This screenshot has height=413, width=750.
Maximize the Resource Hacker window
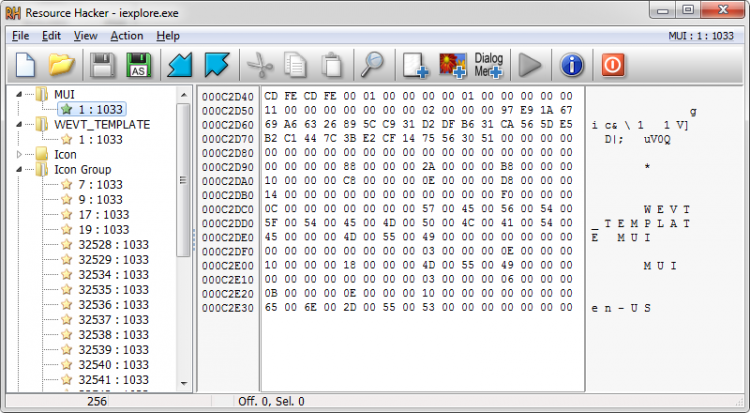pyautogui.click(x=688, y=10)
